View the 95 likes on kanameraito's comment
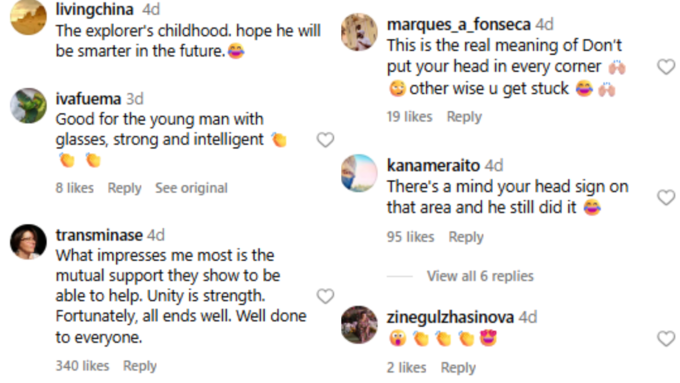680x383 pixels. [410, 237]
